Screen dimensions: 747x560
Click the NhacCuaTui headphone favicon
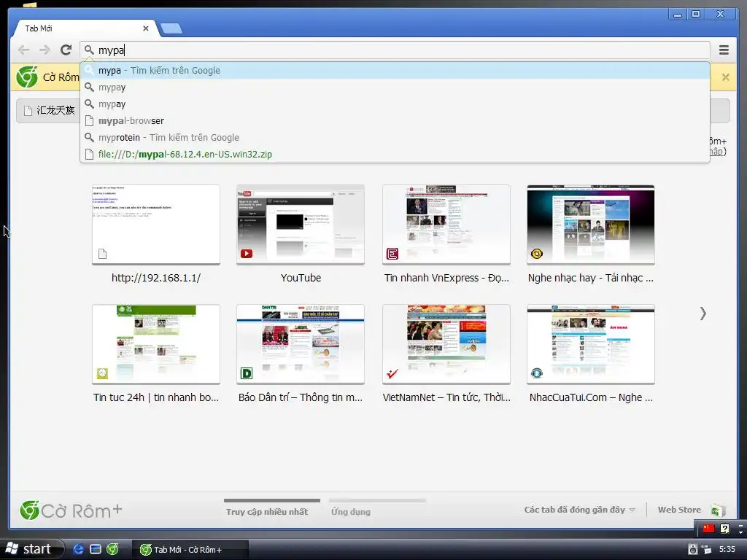pyautogui.click(x=536, y=373)
